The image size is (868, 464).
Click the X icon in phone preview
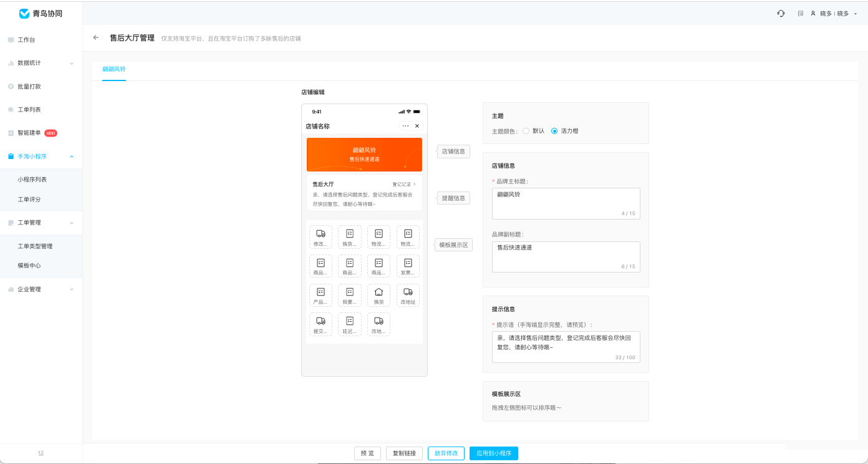click(x=417, y=126)
